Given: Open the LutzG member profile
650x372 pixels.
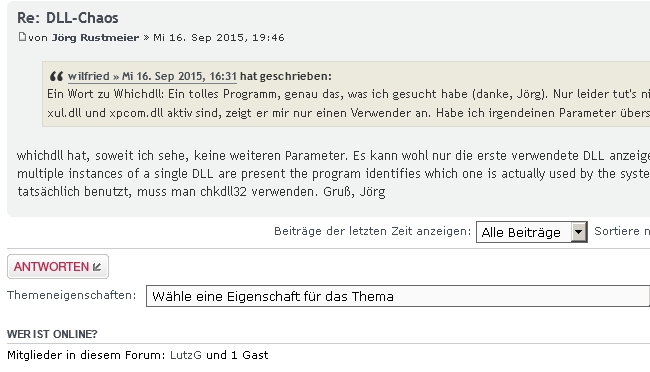Looking at the screenshot, I should tap(186, 355).
